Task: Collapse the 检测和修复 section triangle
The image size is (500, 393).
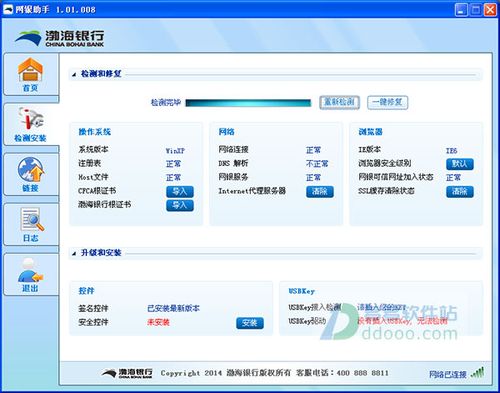Action: tap(74, 75)
